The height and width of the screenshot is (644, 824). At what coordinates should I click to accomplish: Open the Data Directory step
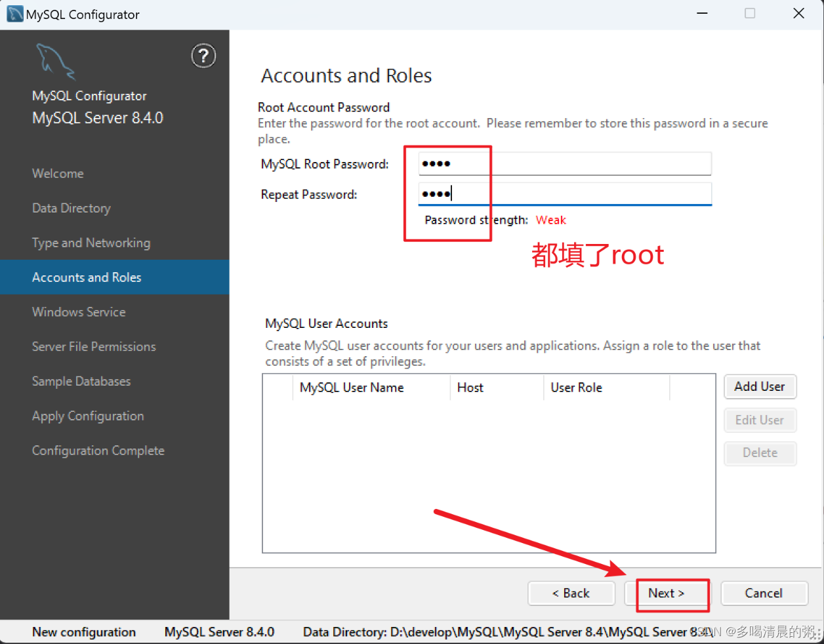point(71,208)
